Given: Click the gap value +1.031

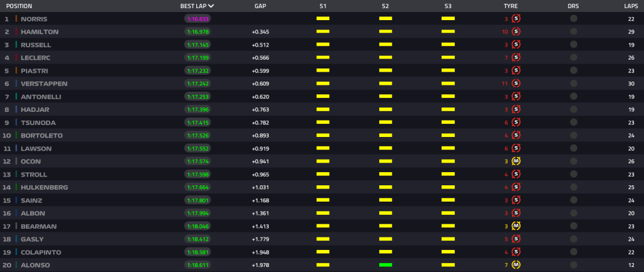Looking at the screenshot, I should click(x=260, y=187).
